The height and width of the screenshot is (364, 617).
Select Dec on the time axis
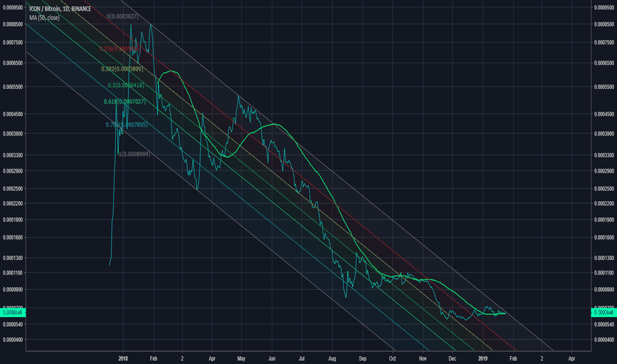pos(452,359)
